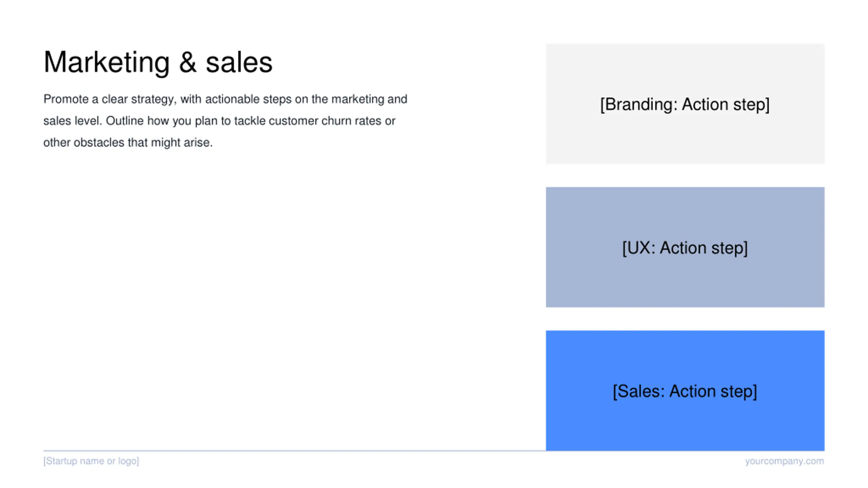Click the "[UX: Action step]" text label
This screenshot has width=868, height=488.
[x=685, y=248]
